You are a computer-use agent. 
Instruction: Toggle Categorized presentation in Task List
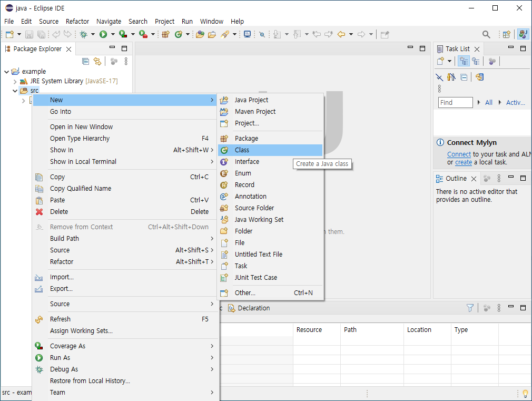point(464,62)
